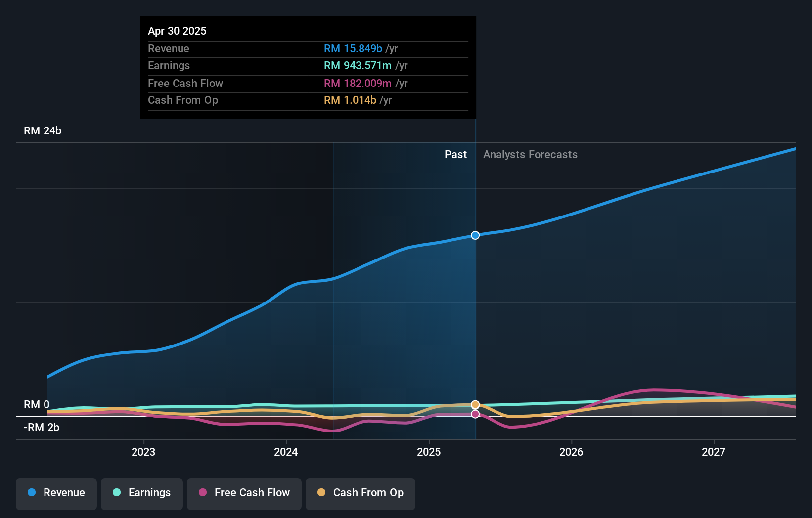Select the pink Free Cash Flow marker on chart
This screenshot has height=518, width=812.
coord(475,414)
